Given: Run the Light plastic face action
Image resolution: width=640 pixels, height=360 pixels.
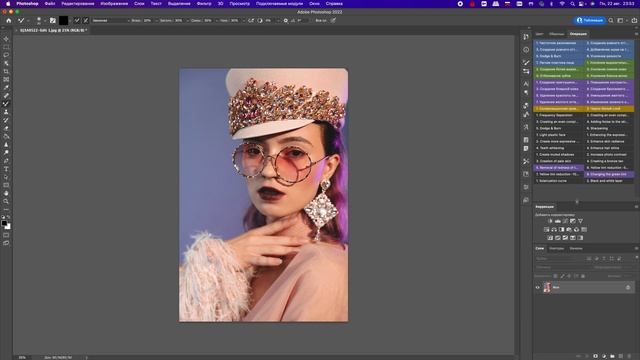Looking at the screenshot, I should [x=558, y=135].
